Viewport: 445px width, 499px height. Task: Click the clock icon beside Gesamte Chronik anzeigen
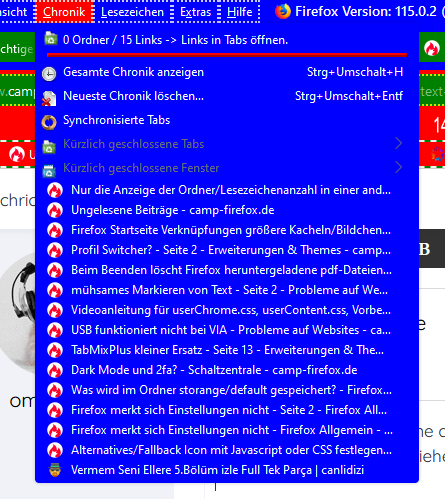pos(49,73)
